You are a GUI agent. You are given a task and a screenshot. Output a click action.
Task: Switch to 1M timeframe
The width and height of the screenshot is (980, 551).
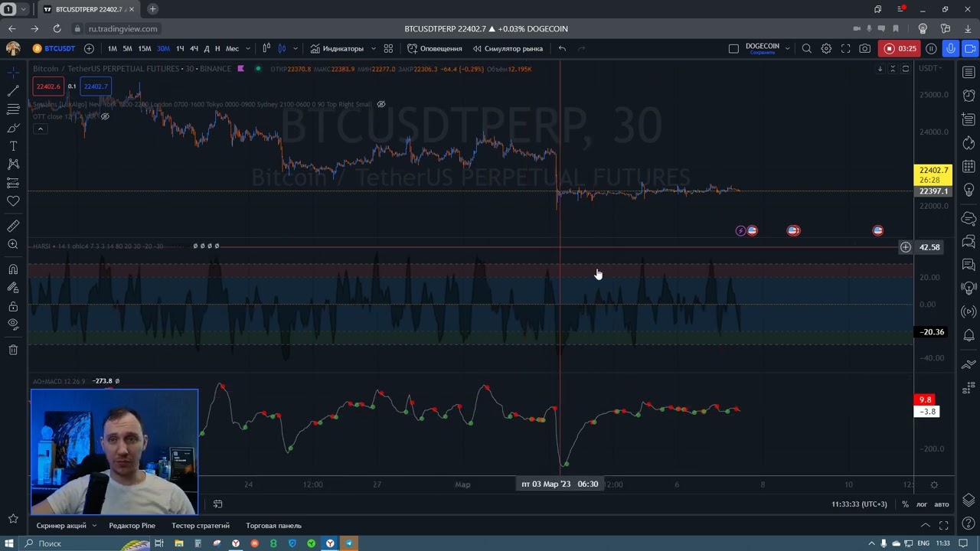point(113,48)
